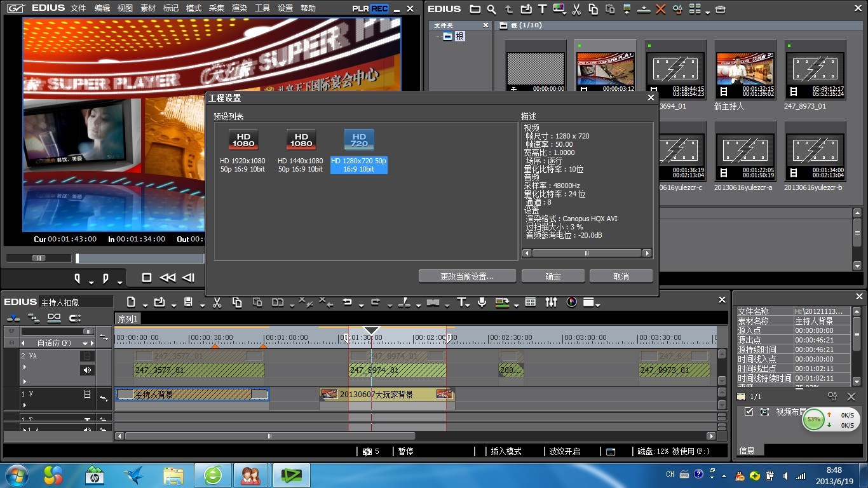The image size is (868, 488).
Task: Expand the track 1 V expander arrow
Action: point(25,403)
